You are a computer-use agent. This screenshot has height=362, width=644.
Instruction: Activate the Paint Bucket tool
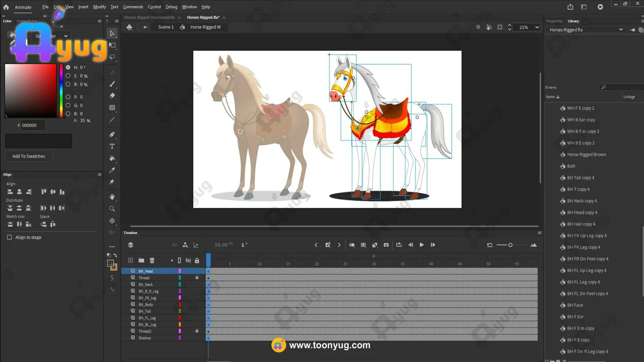coord(112,158)
